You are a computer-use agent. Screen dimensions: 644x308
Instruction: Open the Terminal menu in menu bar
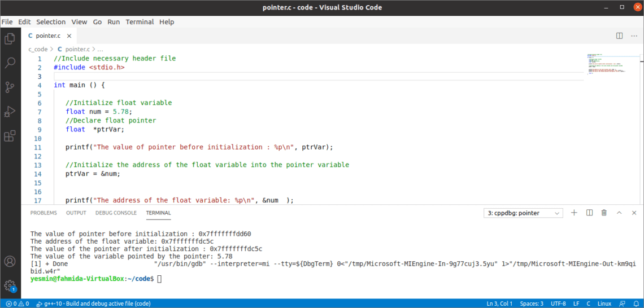click(x=140, y=22)
